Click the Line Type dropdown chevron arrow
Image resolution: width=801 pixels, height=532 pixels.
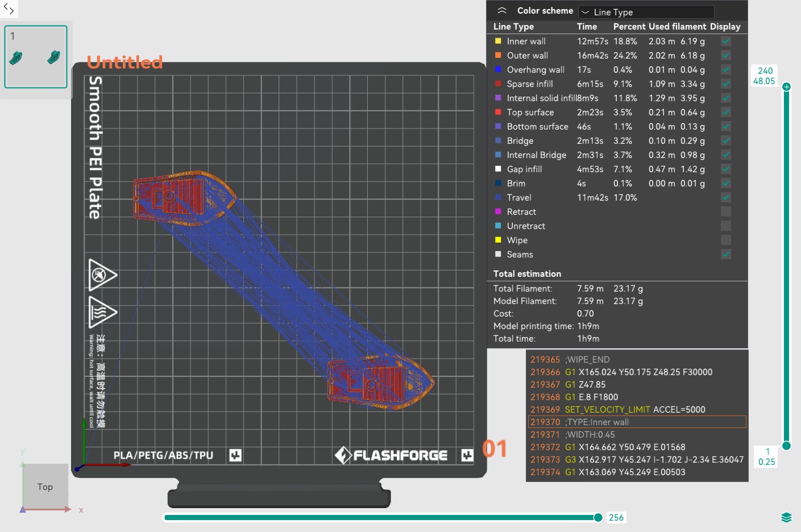click(585, 12)
